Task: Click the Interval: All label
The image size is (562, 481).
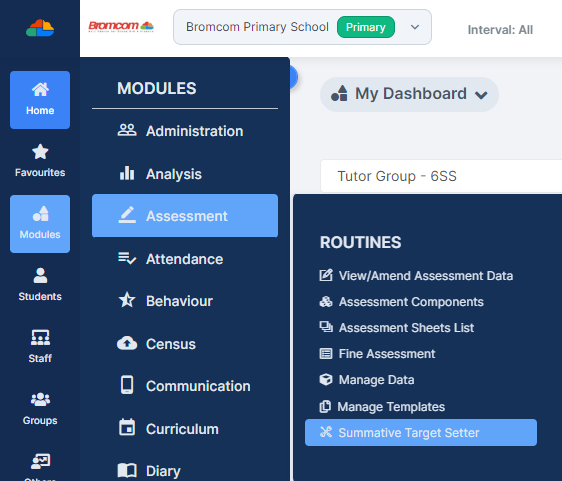Action: coord(500,30)
